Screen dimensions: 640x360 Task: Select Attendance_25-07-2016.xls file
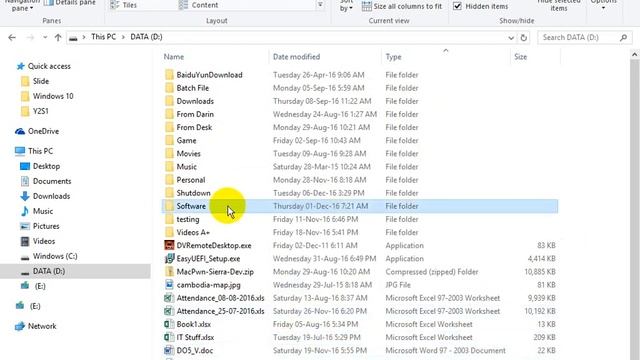pos(214,311)
